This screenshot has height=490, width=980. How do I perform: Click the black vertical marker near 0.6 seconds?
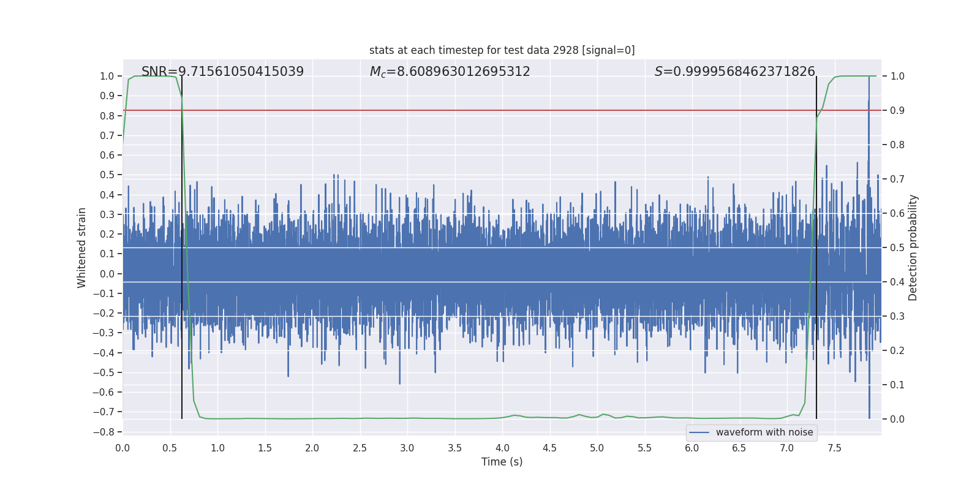(x=182, y=247)
